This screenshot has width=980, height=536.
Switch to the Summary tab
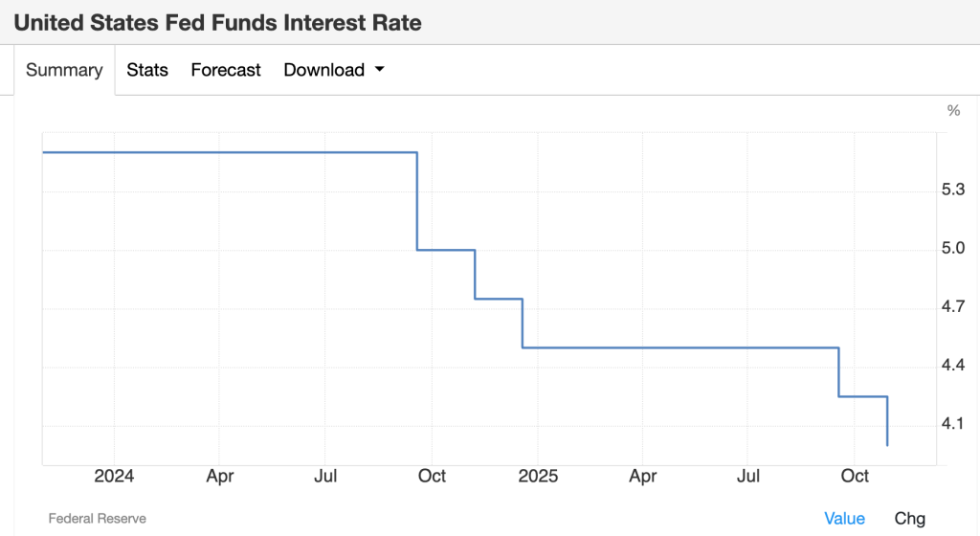coord(64,70)
